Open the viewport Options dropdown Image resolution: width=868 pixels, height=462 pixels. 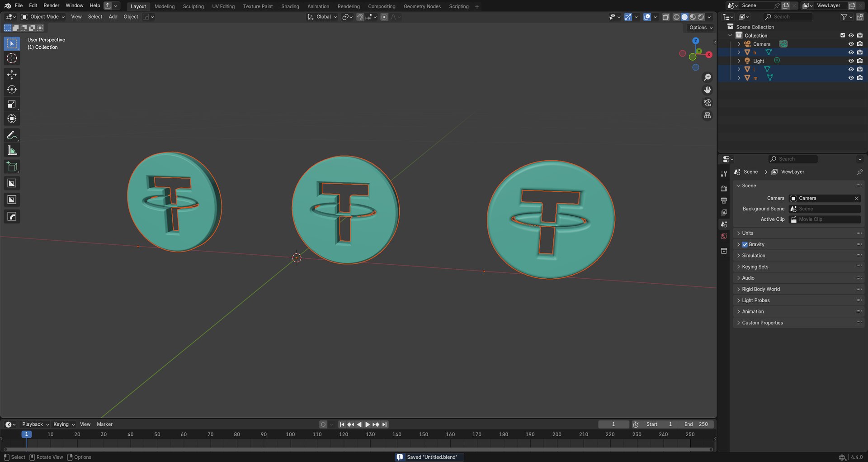pos(700,28)
